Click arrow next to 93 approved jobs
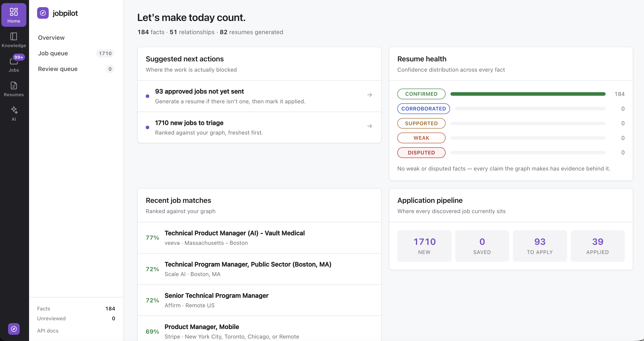Viewport: 644px width, 341px height. (370, 95)
